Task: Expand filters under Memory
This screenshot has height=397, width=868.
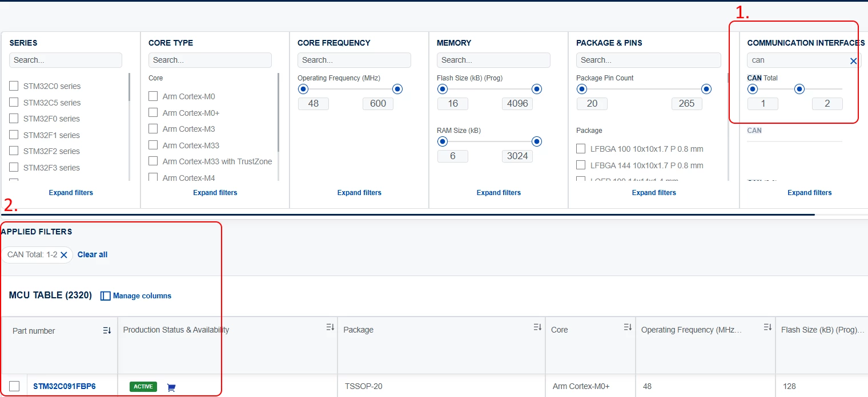Action: click(499, 193)
